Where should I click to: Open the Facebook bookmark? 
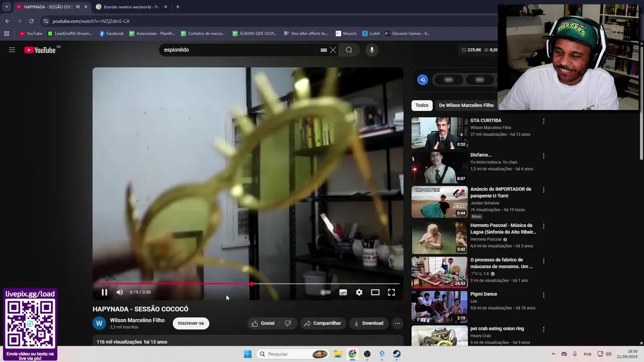pos(111,34)
